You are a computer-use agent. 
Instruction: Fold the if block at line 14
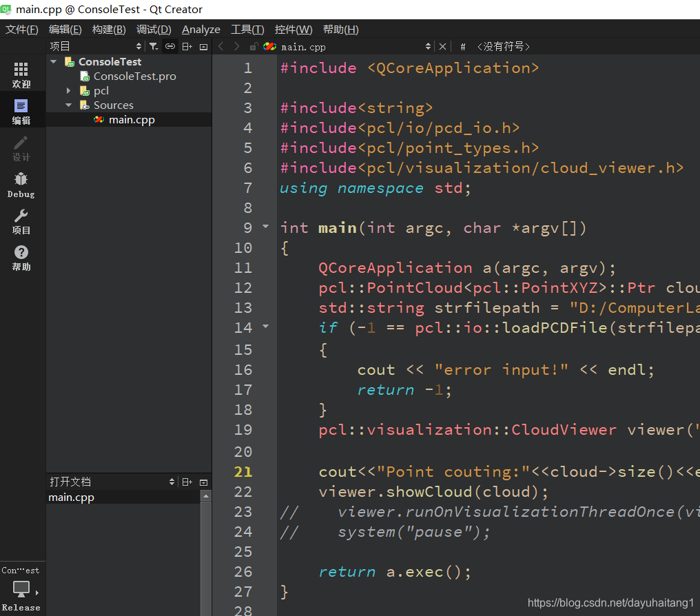266,327
